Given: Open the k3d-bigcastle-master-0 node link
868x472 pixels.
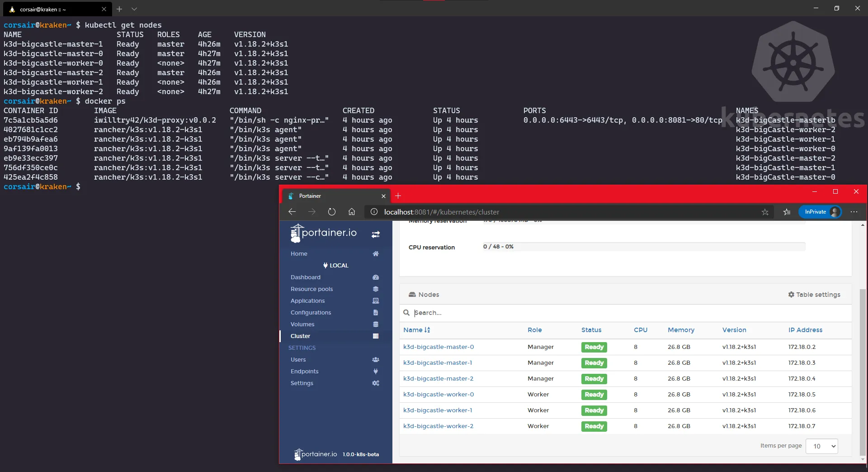Looking at the screenshot, I should pos(438,347).
